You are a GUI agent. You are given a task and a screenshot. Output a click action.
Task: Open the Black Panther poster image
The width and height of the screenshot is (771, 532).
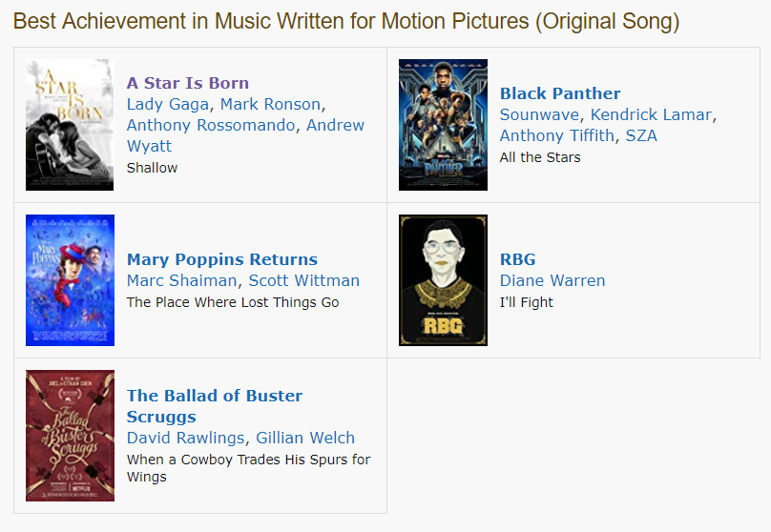[443, 125]
